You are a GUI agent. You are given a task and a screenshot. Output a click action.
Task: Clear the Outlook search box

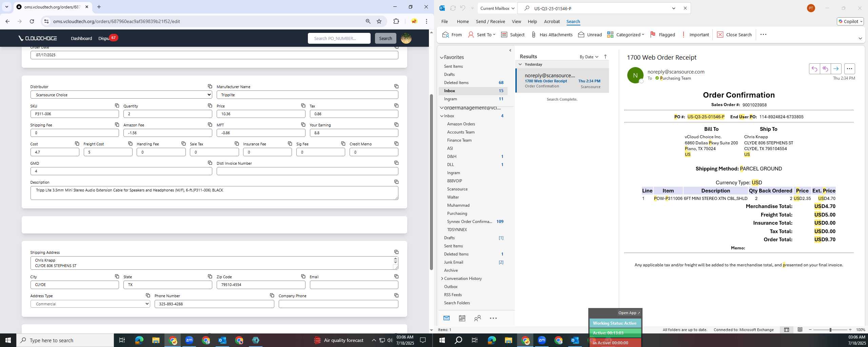[x=685, y=8]
